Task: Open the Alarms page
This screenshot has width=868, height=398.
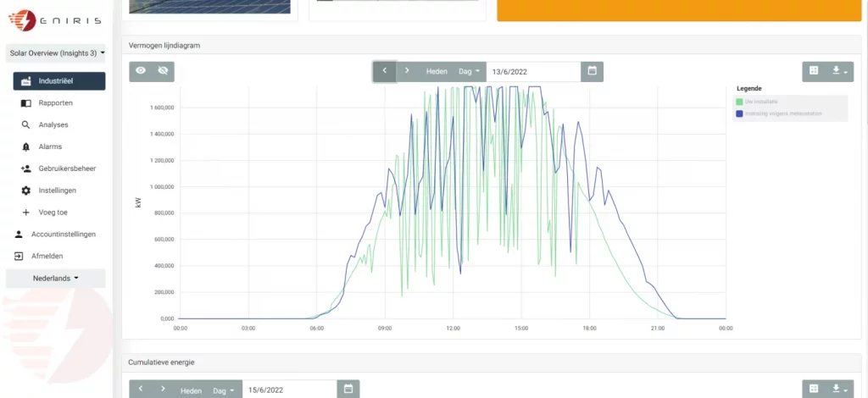Action: point(50,147)
